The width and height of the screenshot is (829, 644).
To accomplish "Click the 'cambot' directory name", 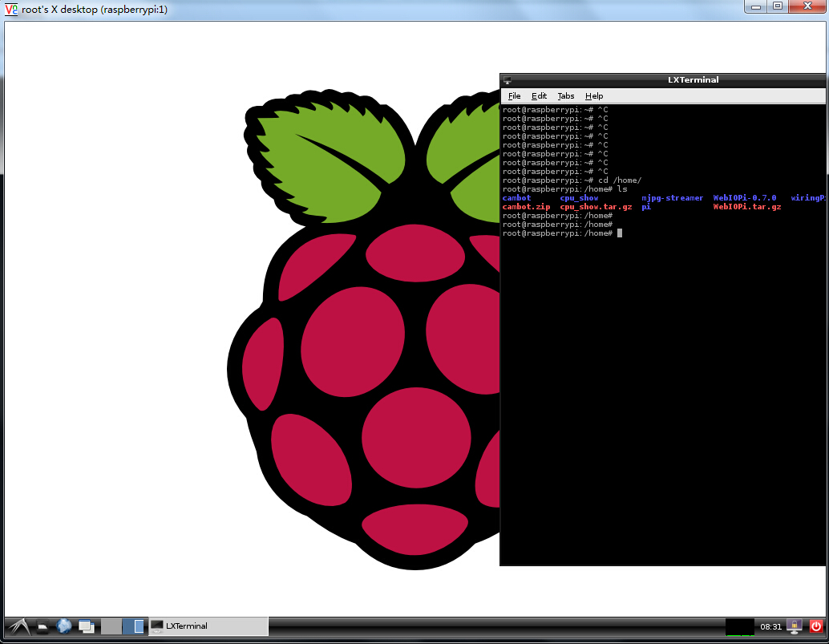I will coord(516,198).
